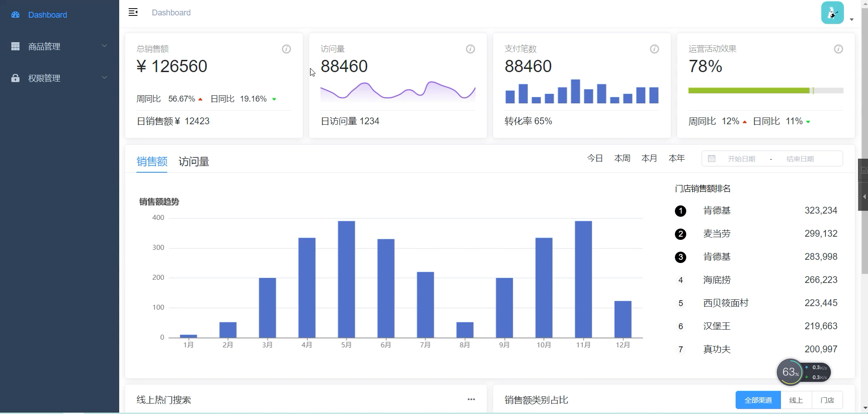Click the 5月 bar in sales chart

pyautogui.click(x=346, y=279)
